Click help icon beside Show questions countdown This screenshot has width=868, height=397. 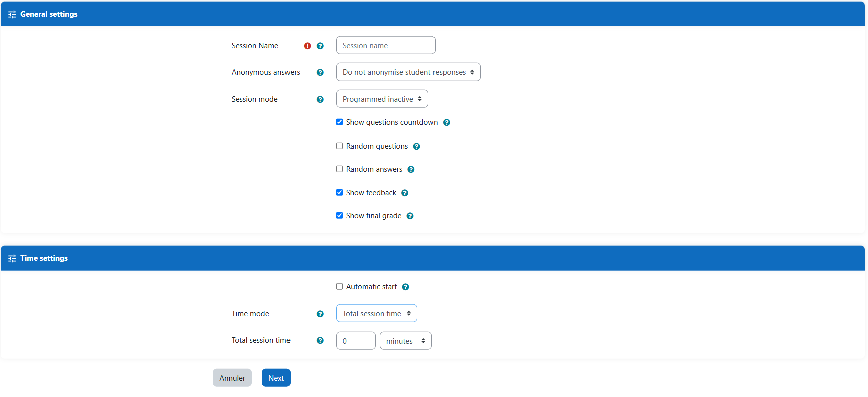(x=447, y=122)
